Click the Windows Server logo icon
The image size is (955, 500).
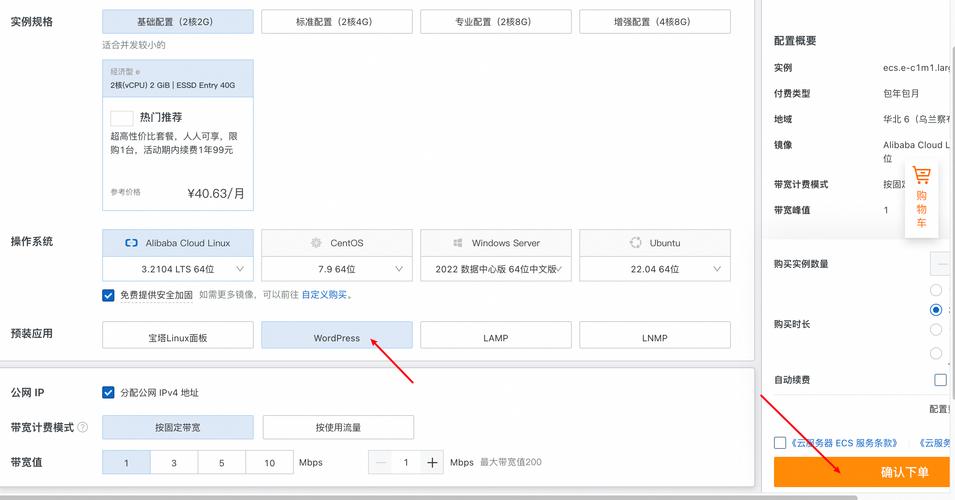click(x=457, y=243)
